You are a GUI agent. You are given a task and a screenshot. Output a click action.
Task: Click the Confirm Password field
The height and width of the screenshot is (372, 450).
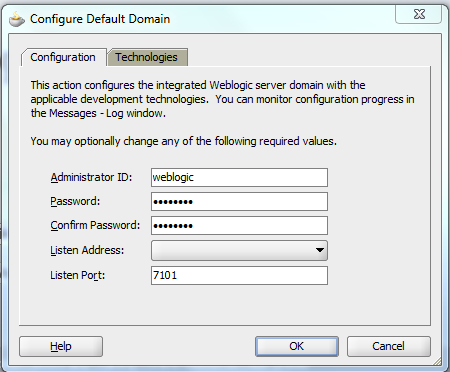(x=239, y=225)
